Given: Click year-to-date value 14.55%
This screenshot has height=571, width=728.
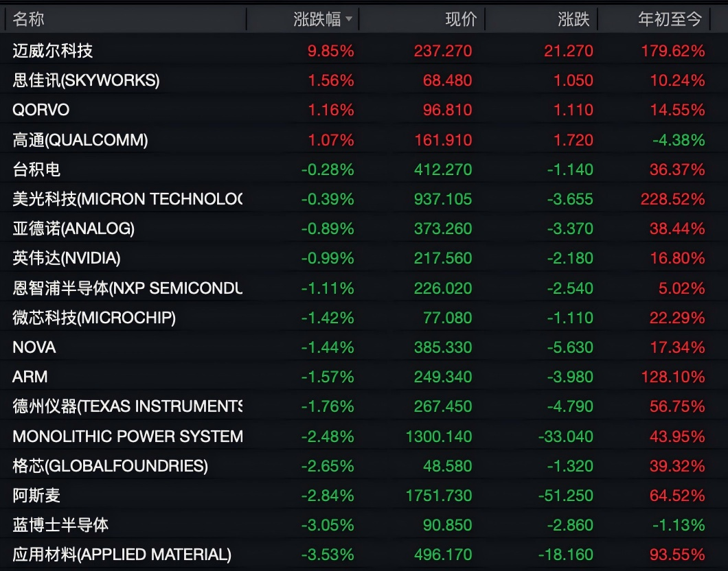Looking at the screenshot, I should click(x=677, y=110).
